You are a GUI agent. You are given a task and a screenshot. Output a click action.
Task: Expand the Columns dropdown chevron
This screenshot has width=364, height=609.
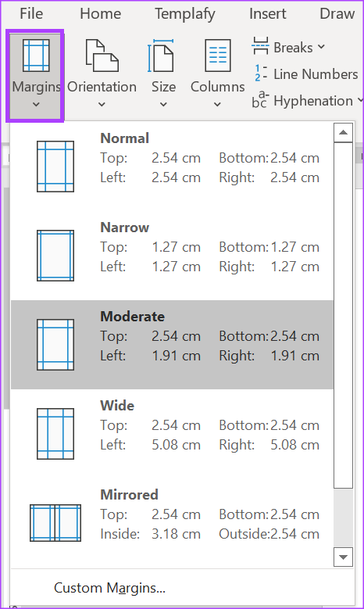(217, 104)
